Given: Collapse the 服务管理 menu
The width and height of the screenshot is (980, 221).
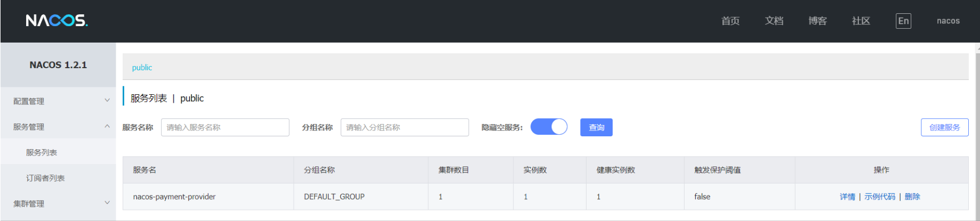Looking at the screenshot, I should pyautogui.click(x=58, y=127).
